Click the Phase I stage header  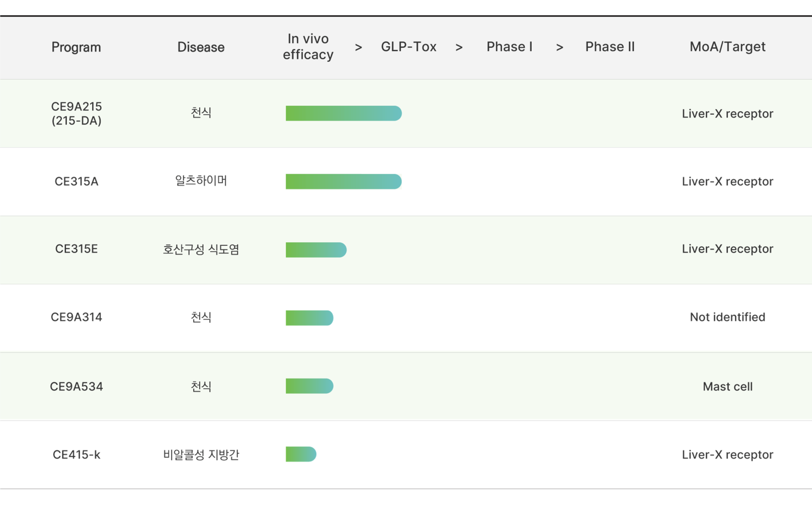click(509, 47)
